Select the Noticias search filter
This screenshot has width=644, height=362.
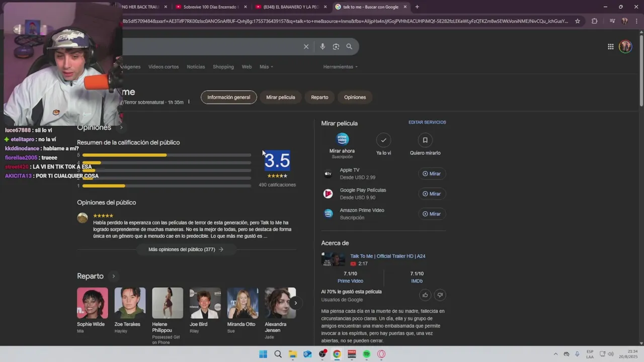[196, 67]
